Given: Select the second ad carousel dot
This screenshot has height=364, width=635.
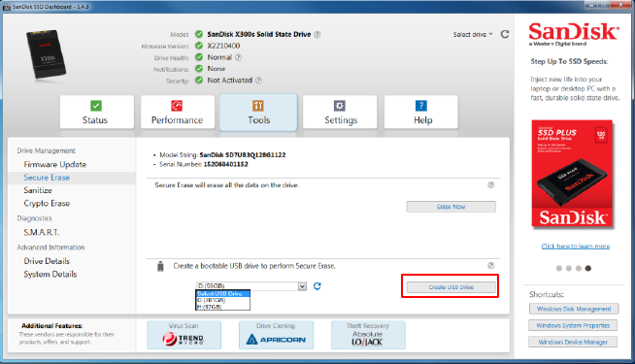Looking at the screenshot, I should pyautogui.click(x=569, y=269).
